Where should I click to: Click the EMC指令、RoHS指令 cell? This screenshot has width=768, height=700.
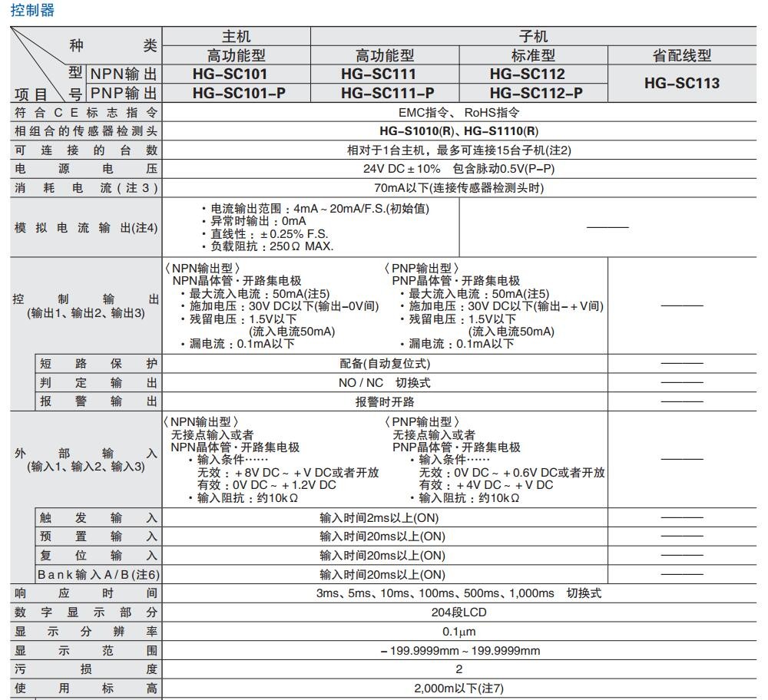(458, 112)
